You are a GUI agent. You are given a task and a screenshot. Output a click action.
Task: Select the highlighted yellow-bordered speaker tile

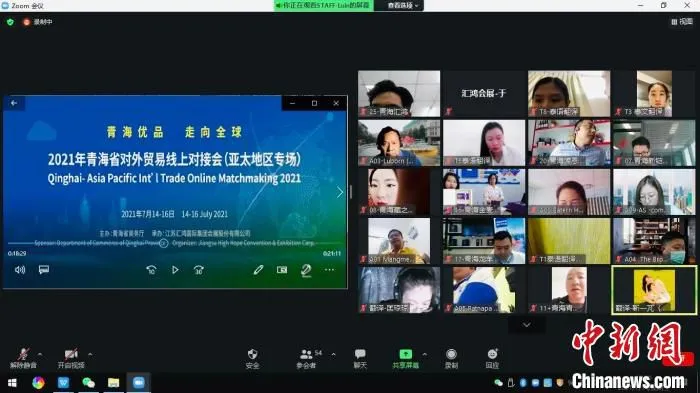tap(654, 290)
